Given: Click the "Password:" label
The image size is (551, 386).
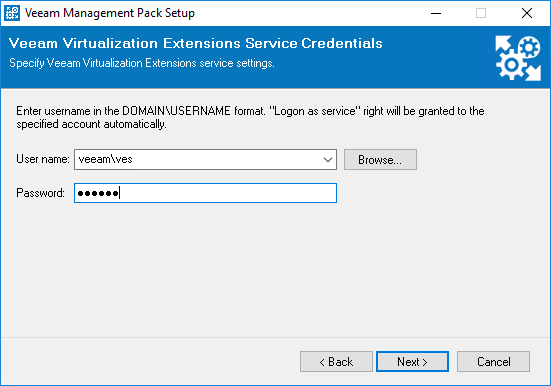Looking at the screenshot, I should point(40,193).
